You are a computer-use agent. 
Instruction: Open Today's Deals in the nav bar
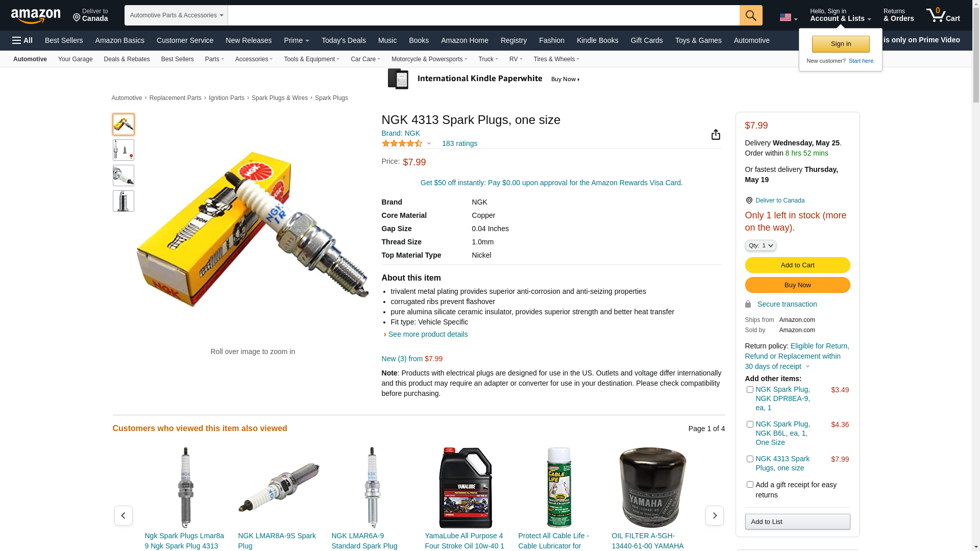(x=344, y=40)
